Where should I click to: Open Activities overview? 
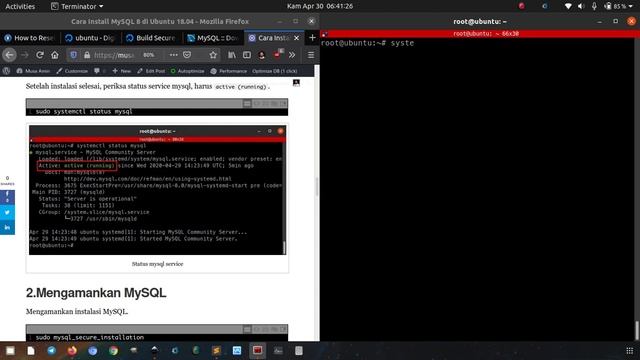point(20,6)
